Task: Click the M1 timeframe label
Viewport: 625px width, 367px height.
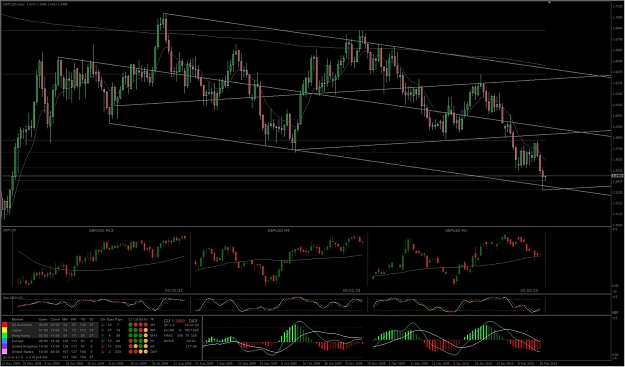Action: (152, 325)
